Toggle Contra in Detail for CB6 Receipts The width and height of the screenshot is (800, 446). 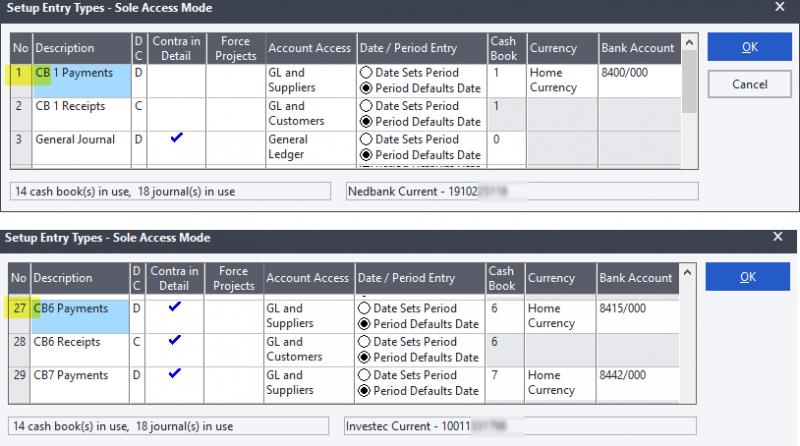[176, 341]
